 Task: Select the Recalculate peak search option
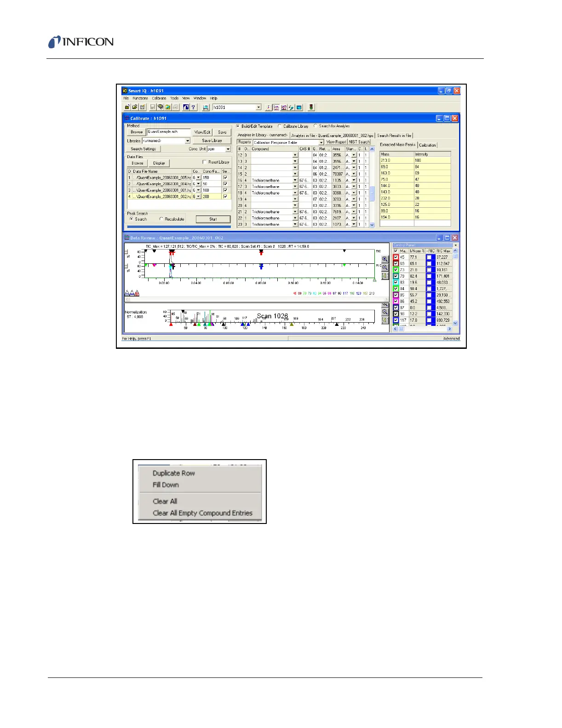[161, 219]
